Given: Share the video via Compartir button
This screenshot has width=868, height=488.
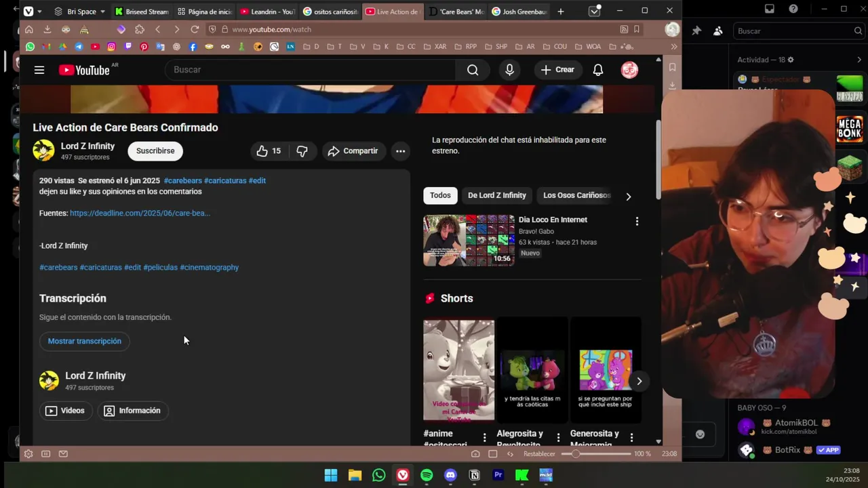Looking at the screenshot, I should [353, 151].
